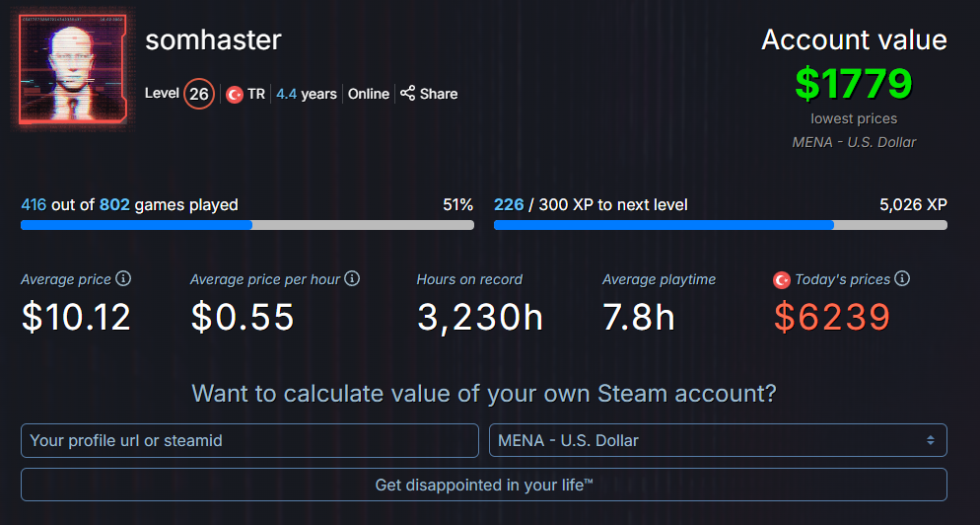The width and height of the screenshot is (980, 525).
Task: Click info icon beside Average price per hour
Action: (x=352, y=279)
